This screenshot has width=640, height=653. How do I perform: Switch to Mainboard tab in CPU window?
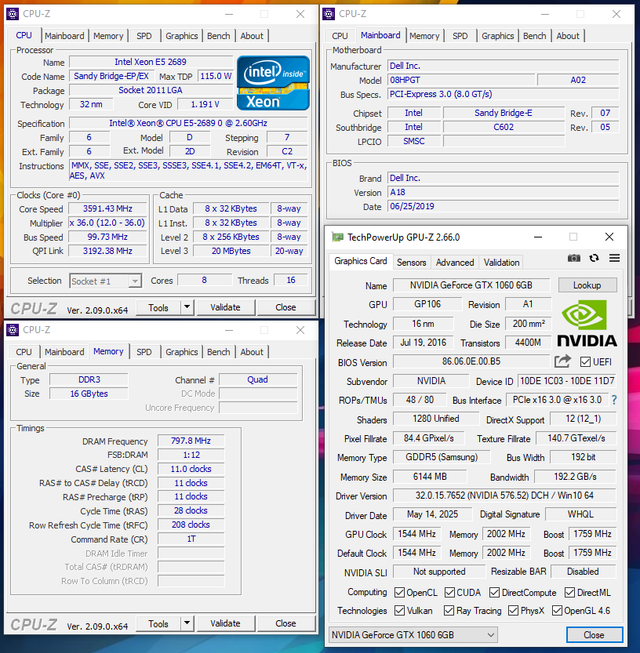[x=64, y=36]
